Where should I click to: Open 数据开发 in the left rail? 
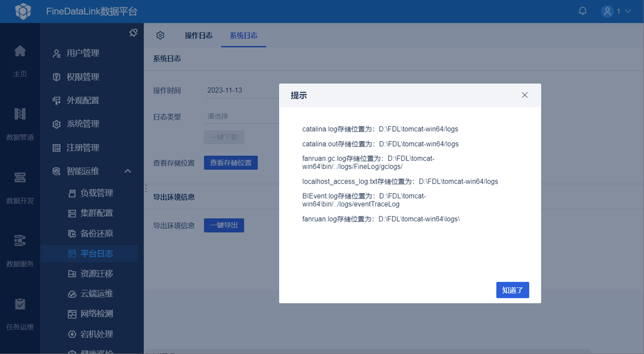(20, 188)
